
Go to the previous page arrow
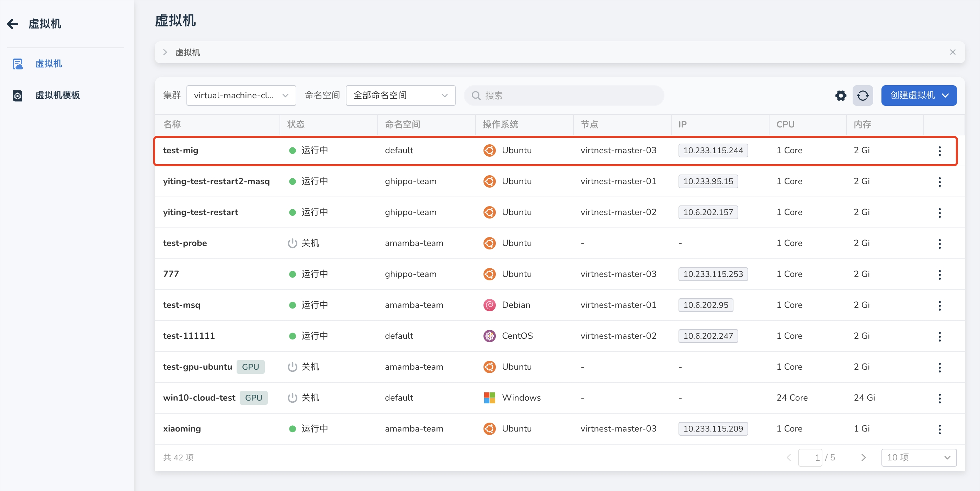tap(789, 458)
